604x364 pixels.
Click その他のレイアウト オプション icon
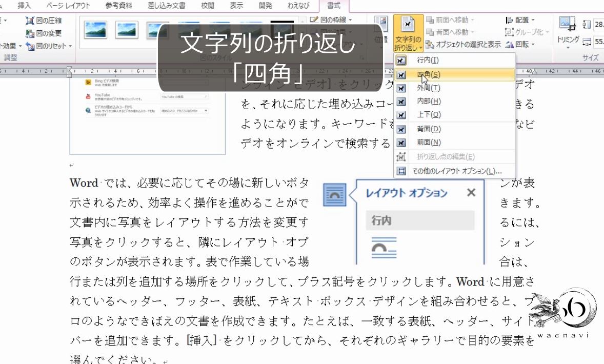401,171
